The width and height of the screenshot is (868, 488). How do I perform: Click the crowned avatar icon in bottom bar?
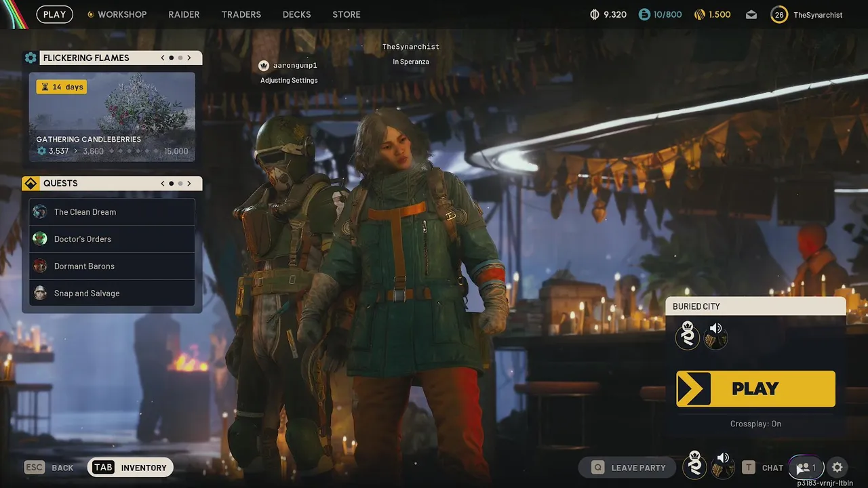pos(694,466)
